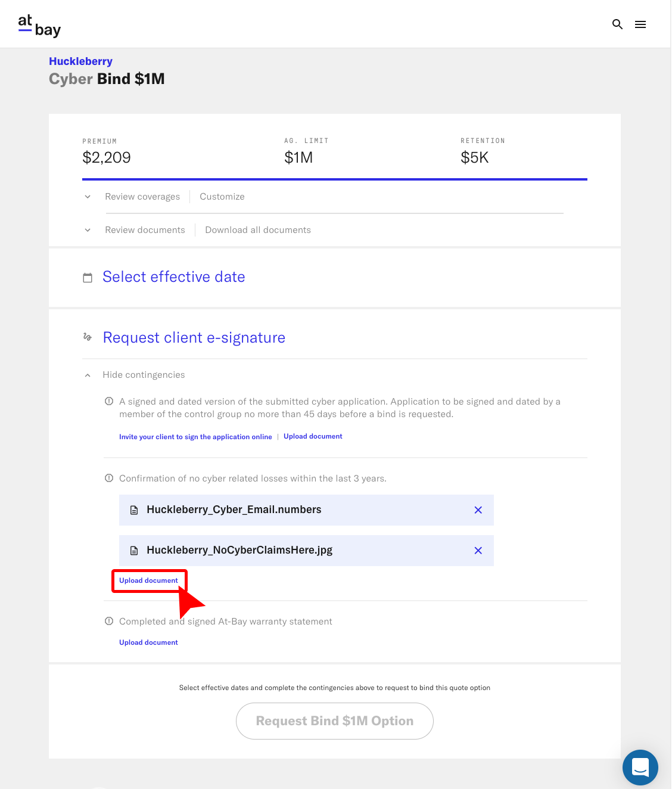
Task: Select the e-signature pen icon
Action: (88, 337)
